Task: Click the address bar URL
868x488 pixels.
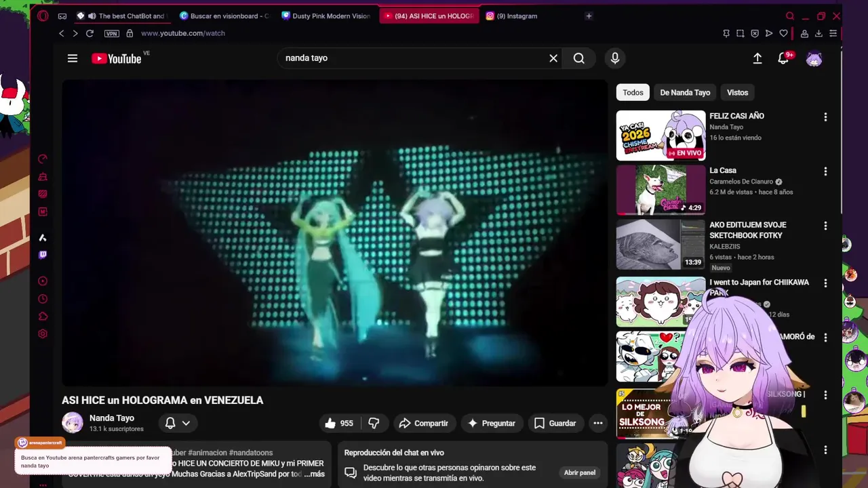Action: pos(183,33)
